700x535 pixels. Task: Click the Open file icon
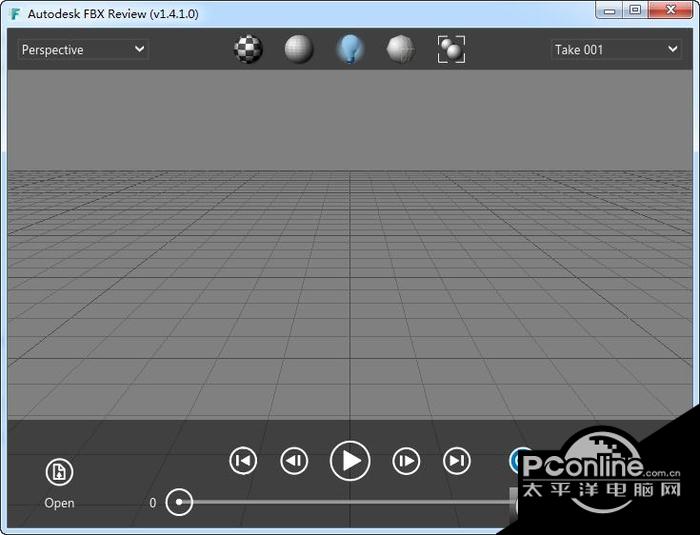click(x=59, y=472)
